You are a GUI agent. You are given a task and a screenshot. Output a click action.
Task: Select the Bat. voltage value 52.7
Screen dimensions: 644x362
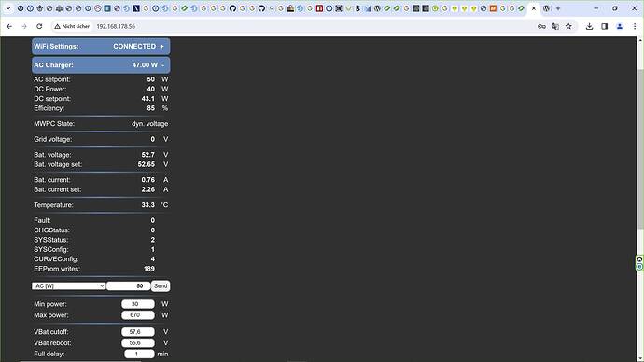coord(147,155)
